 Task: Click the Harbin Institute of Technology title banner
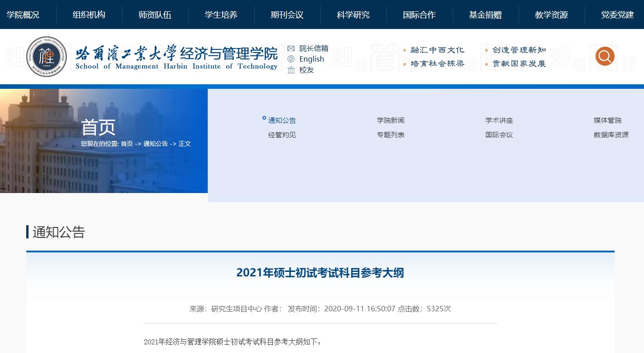[177, 57]
